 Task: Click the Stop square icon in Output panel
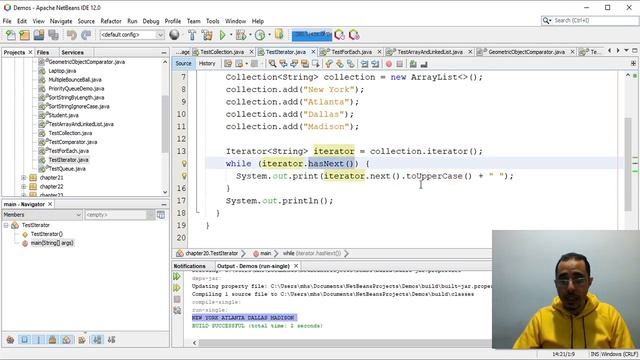pyautogui.click(x=177, y=300)
